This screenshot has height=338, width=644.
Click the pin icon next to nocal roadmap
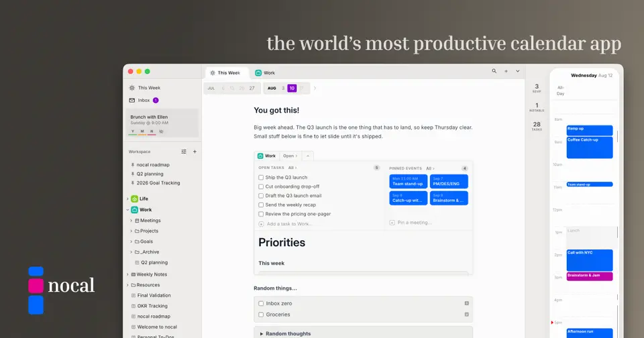point(132,165)
